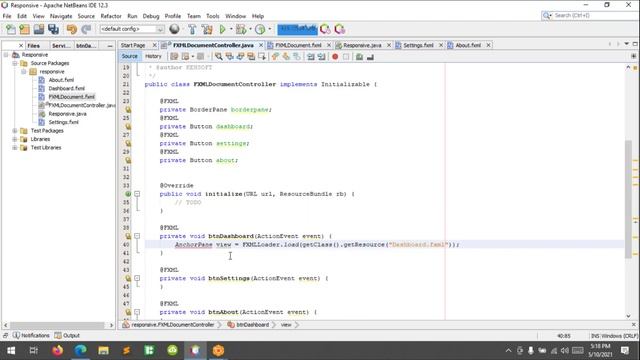The height and width of the screenshot is (360, 640).
Task: Click the Profile Project clock icon
Action: 260,29
